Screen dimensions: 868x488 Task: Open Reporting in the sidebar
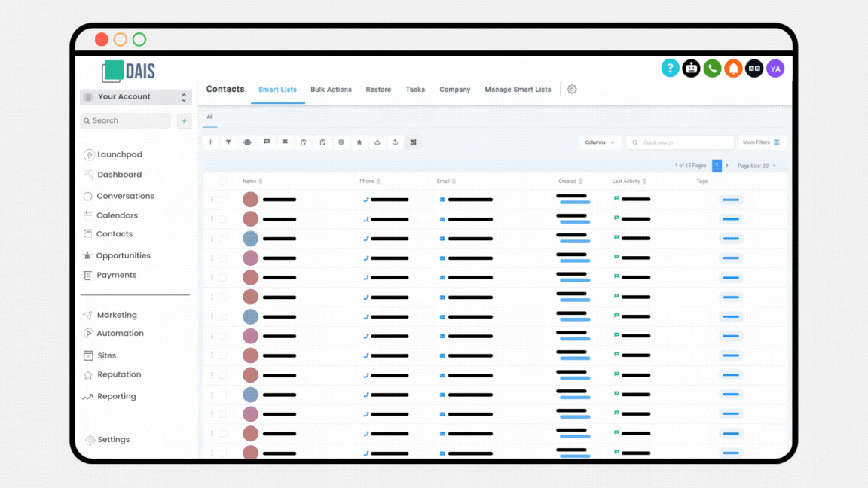click(109, 396)
